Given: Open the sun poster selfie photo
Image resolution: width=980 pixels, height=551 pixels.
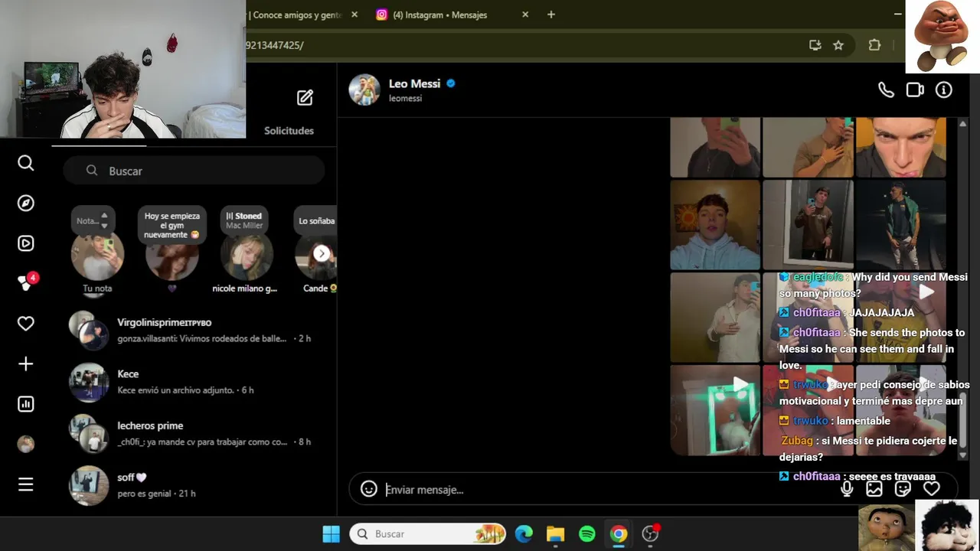Looking at the screenshot, I should pos(715,225).
